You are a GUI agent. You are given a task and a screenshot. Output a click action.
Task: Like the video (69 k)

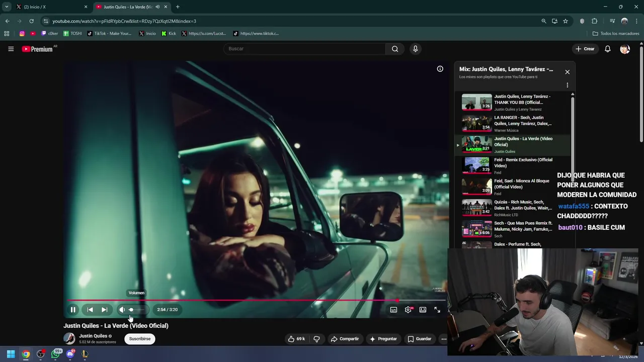pos(296,339)
